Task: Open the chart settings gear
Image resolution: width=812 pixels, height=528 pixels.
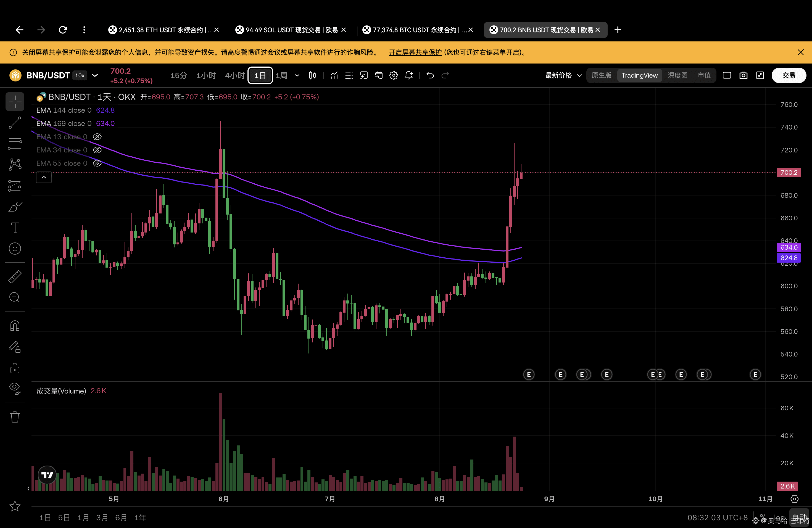Action: click(x=394, y=75)
